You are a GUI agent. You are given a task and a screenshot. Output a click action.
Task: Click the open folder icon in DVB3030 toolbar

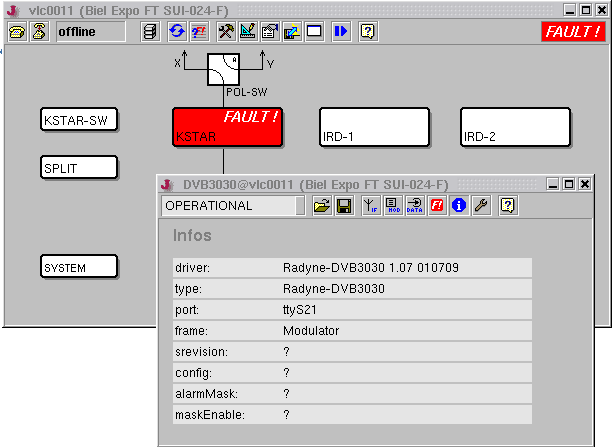[x=322, y=206]
